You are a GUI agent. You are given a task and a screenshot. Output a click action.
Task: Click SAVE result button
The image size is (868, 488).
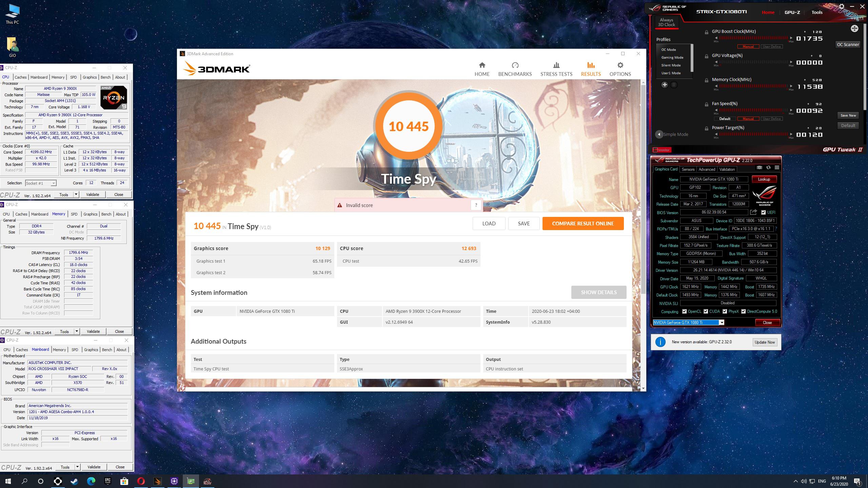click(x=524, y=223)
